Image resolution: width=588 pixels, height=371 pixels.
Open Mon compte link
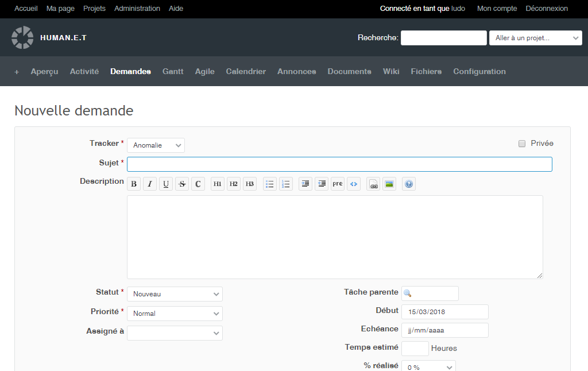(497, 8)
